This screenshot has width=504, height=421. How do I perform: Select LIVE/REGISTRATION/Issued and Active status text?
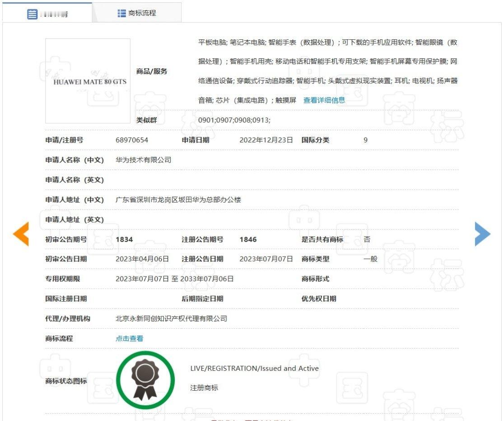coord(255,369)
